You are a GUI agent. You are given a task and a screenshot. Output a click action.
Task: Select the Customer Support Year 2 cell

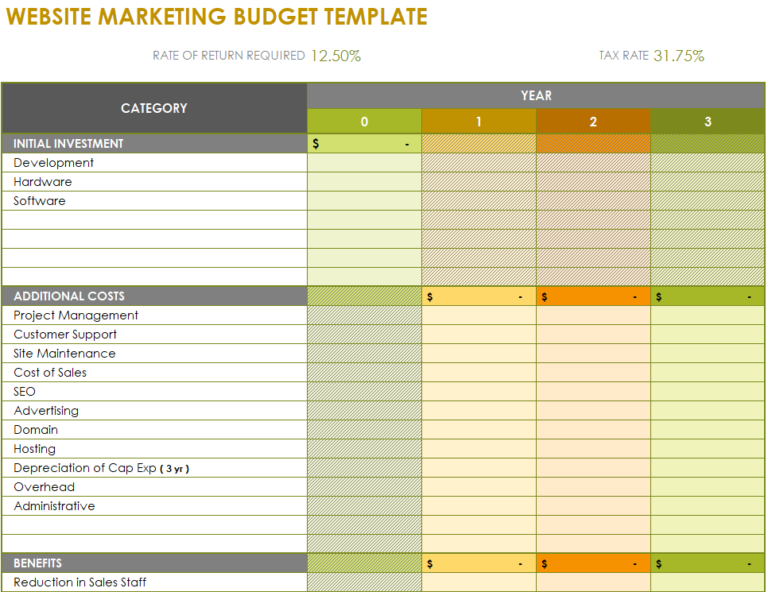[593, 334]
